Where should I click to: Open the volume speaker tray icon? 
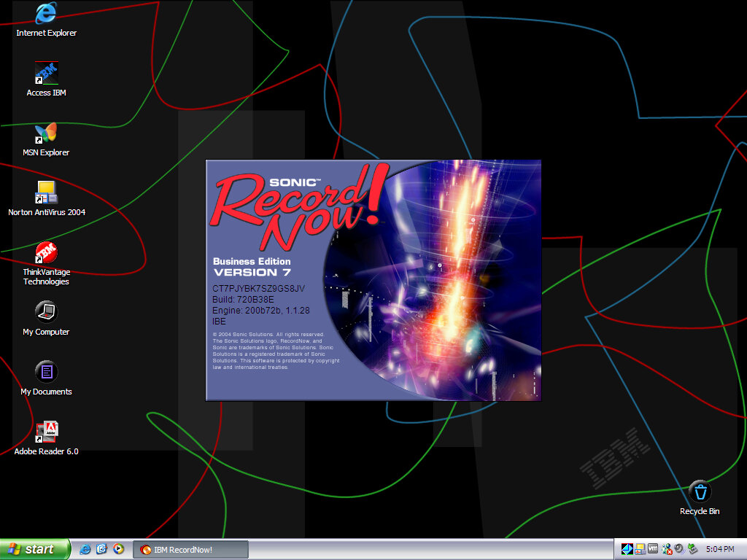[x=679, y=549]
